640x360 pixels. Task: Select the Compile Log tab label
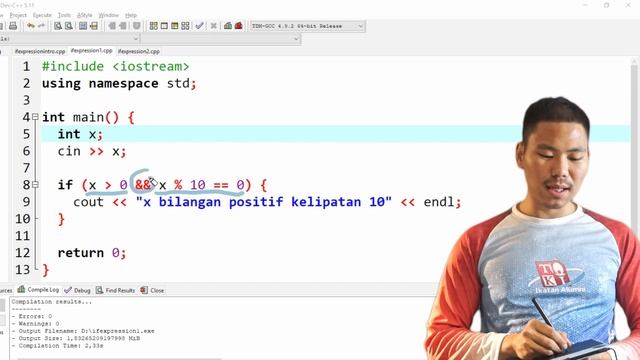[x=43, y=290]
